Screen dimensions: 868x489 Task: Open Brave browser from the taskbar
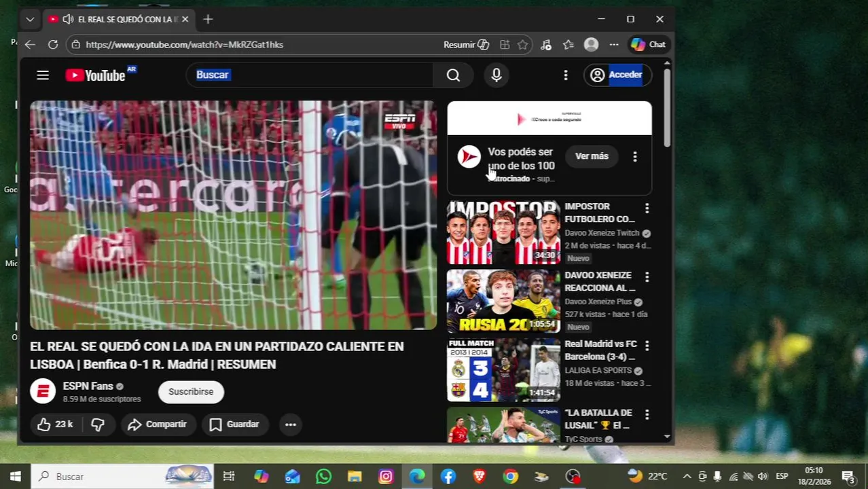[x=480, y=477]
